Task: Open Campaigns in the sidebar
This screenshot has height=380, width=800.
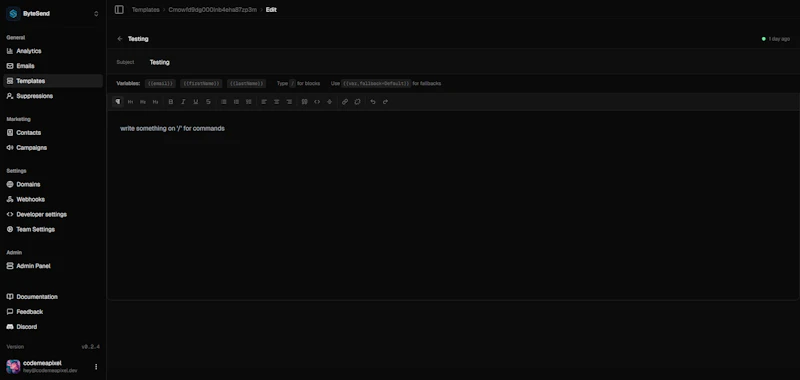Action: tap(53, 147)
